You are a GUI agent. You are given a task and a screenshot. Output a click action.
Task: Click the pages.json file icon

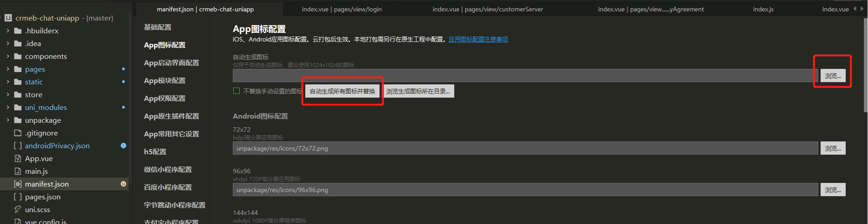(18, 197)
